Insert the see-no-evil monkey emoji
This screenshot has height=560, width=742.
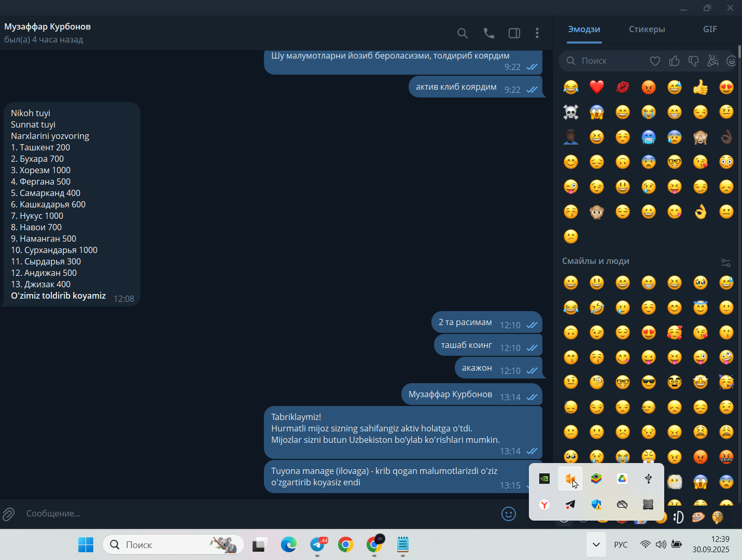[x=701, y=137]
